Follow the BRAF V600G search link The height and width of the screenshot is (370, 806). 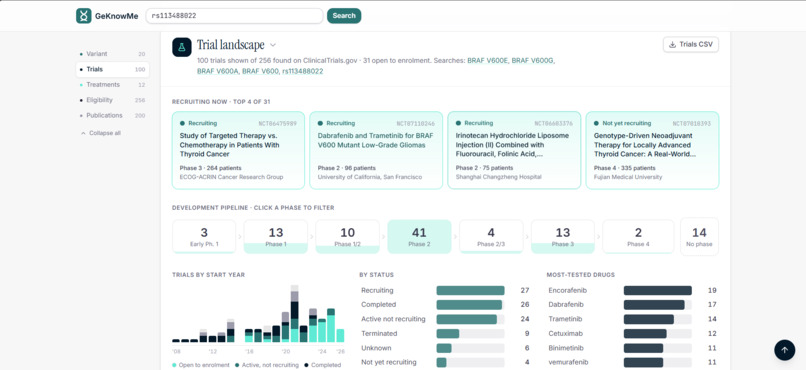coord(533,61)
